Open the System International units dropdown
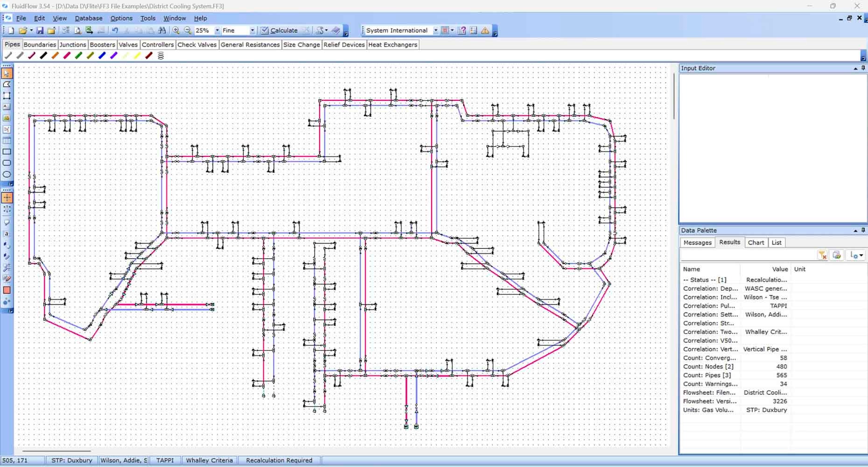The width and height of the screenshot is (868, 467). [x=435, y=30]
